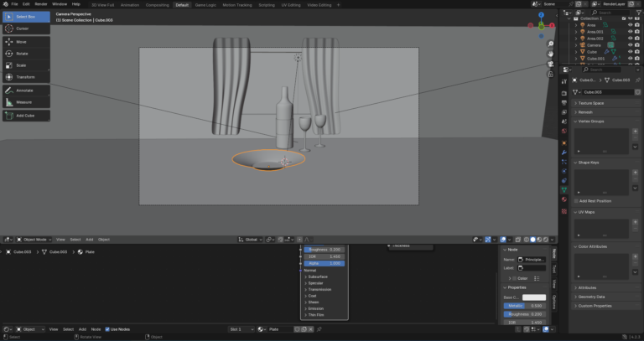
Task: Activate the Annotate tool
Action: [21, 90]
